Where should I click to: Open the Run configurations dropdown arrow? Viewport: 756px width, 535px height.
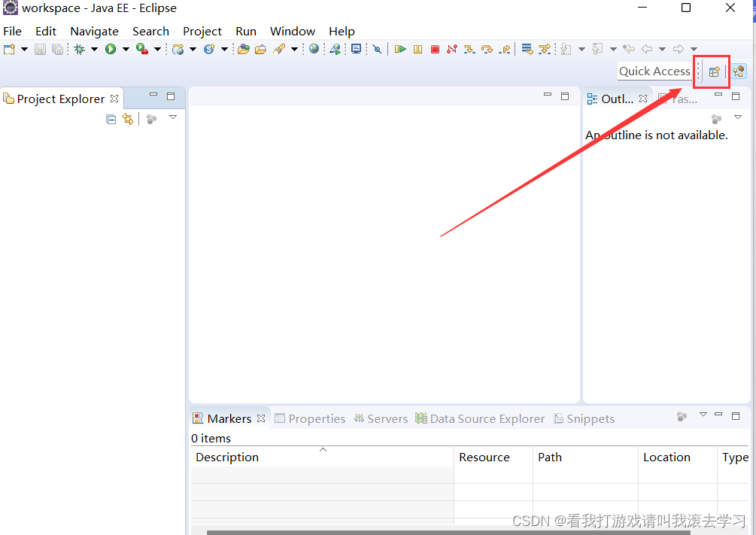125,49
